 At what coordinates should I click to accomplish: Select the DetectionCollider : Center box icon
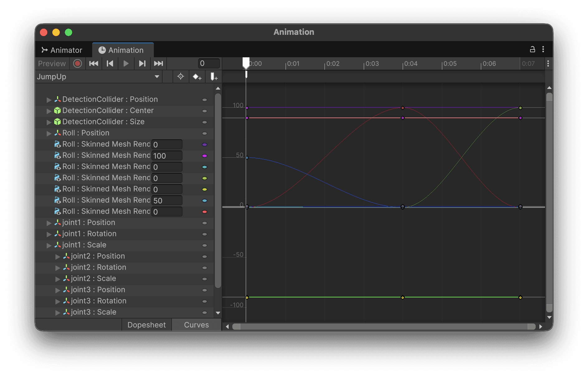pos(57,110)
